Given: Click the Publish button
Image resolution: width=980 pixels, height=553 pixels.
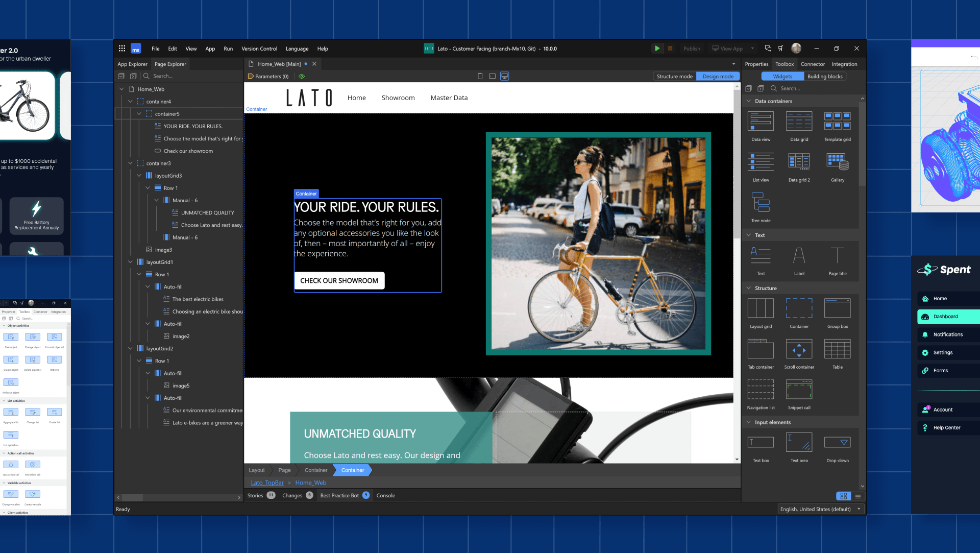Looking at the screenshot, I should 691,48.
